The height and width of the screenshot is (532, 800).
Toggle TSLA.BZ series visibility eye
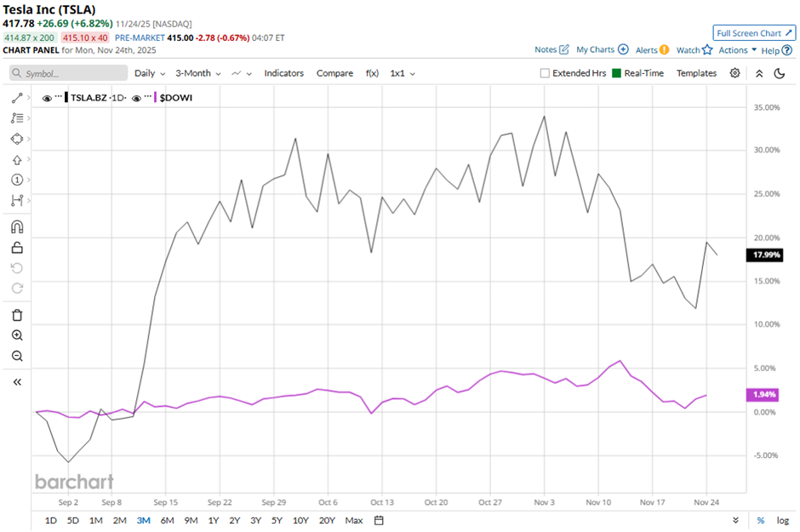coord(47,98)
